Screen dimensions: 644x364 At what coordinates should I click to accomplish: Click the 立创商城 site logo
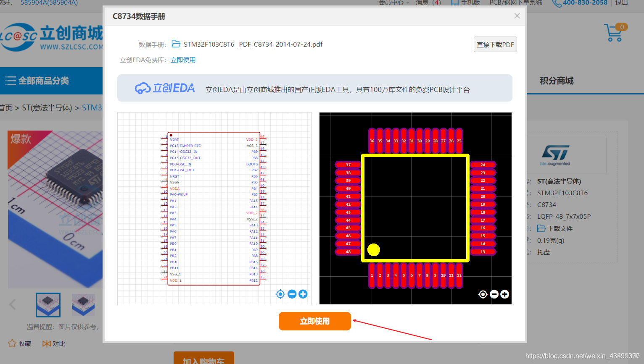coord(51,38)
